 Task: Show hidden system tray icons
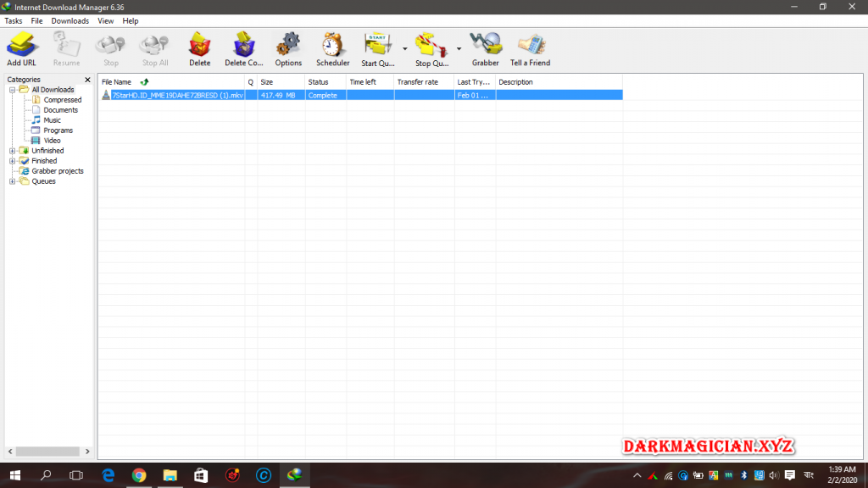(637, 475)
